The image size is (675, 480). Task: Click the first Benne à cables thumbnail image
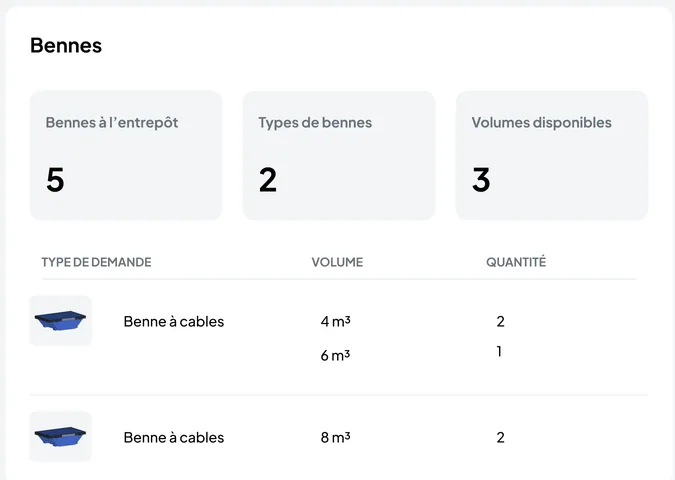61,321
